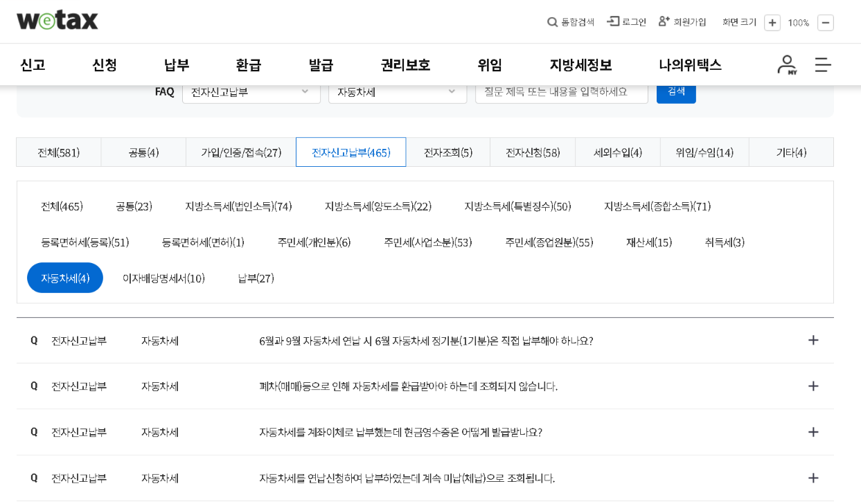
Task: Expand the 폐차(매매) 환급 question
Action: pyautogui.click(x=813, y=386)
